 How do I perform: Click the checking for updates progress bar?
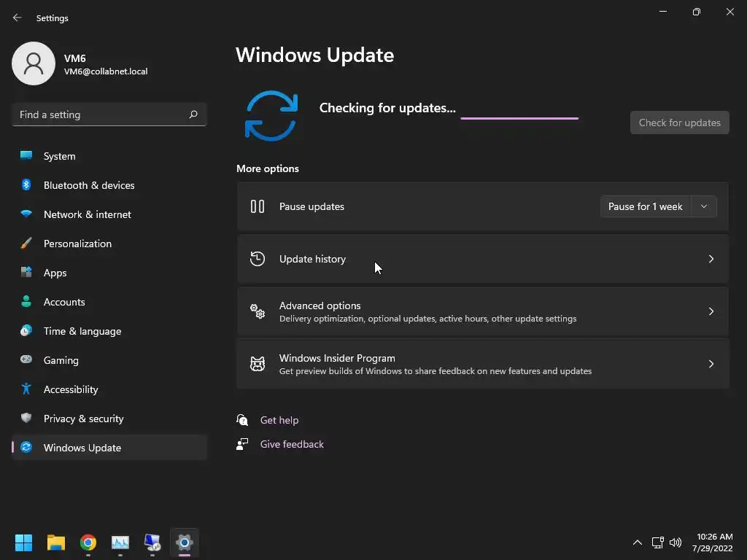click(x=519, y=118)
